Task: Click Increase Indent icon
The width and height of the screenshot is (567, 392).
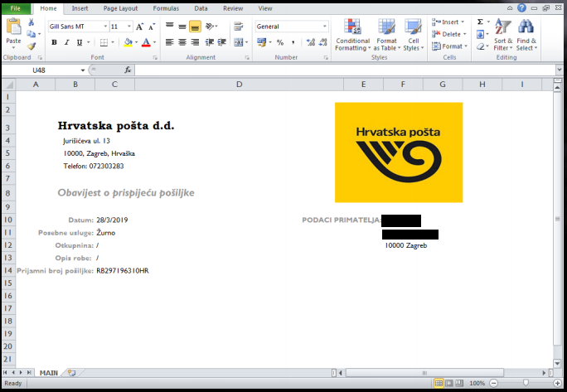Action: click(221, 42)
